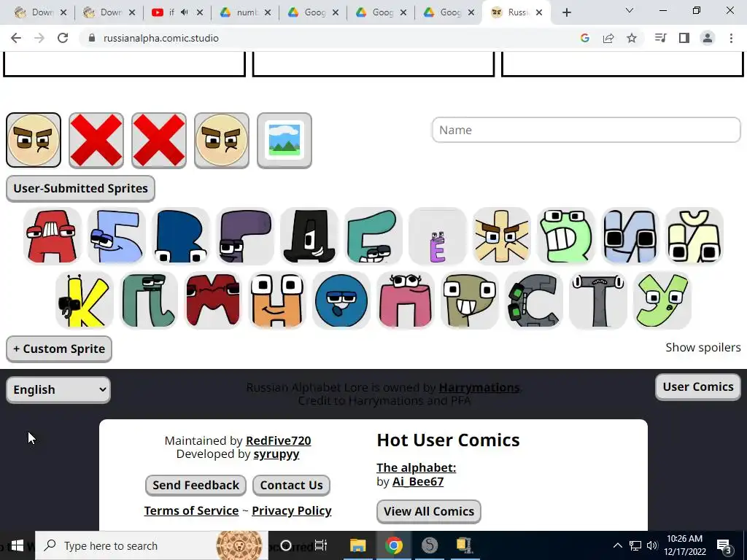The height and width of the screenshot is (560, 747).
Task: Open Privacy Policy link
Action: (x=292, y=510)
